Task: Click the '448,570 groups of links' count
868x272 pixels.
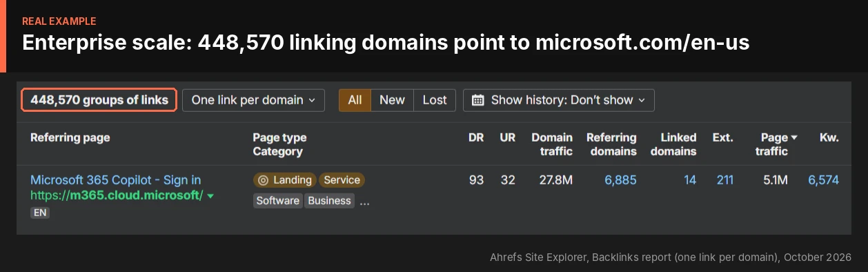Action: click(99, 100)
